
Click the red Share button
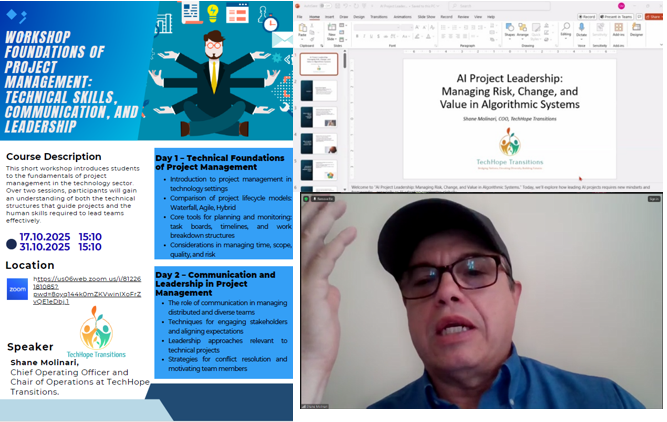click(x=654, y=17)
